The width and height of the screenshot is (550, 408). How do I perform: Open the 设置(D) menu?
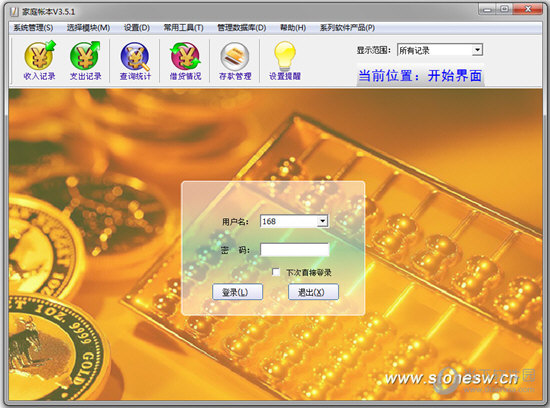point(137,28)
